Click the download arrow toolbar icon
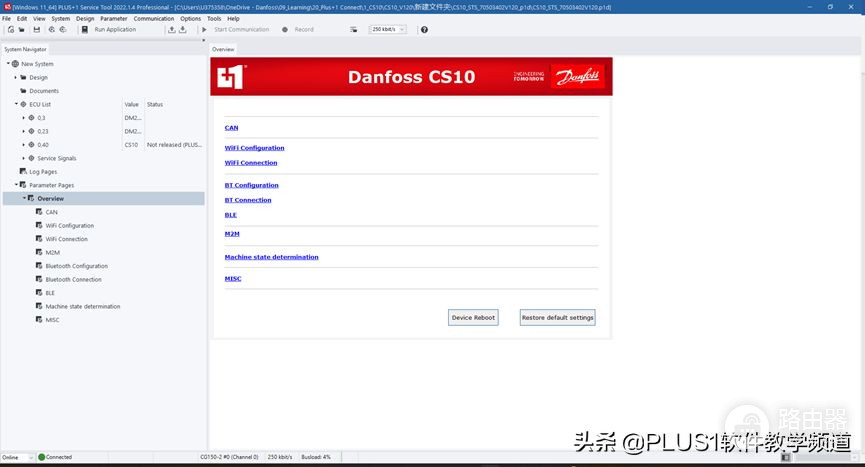Screen dimensions: 865x467 click(183, 30)
